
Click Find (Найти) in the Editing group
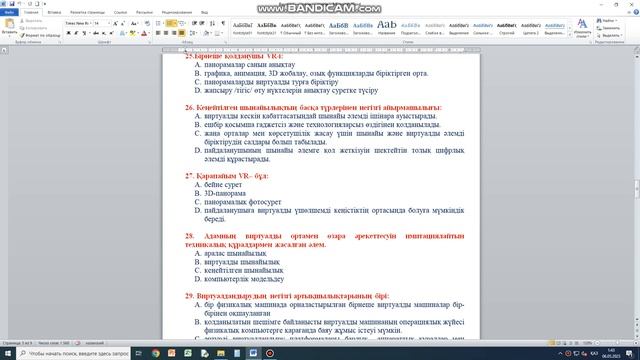click(607, 20)
